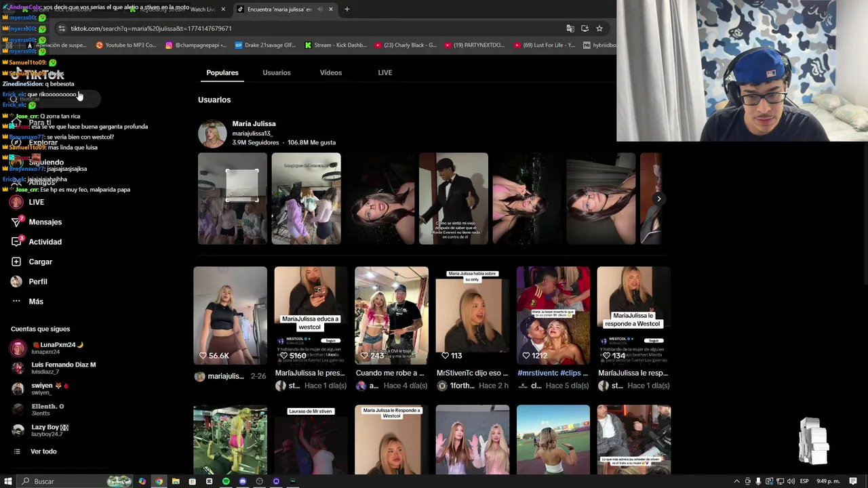Open 'Maria Julissa le Responde a Westcol' lower video
Viewport: 868px width, 488px height.
pyautogui.click(x=391, y=440)
